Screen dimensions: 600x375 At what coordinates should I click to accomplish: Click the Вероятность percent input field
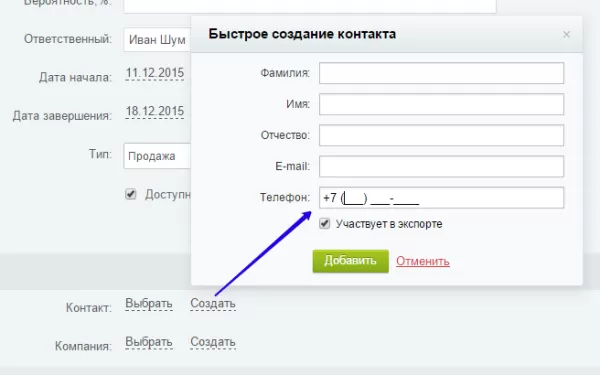tap(310, 6)
